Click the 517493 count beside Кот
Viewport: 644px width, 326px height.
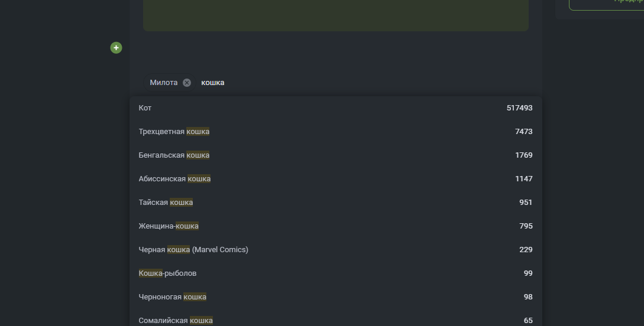point(519,108)
